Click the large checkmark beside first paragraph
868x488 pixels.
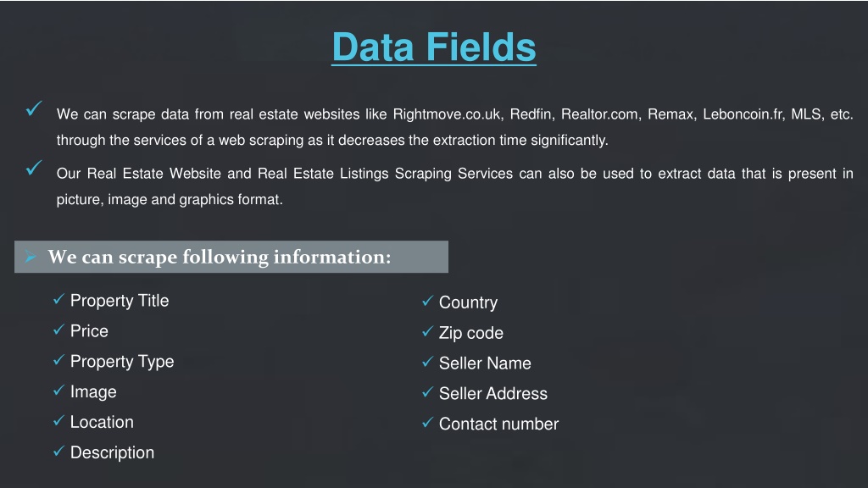tap(34, 108)
